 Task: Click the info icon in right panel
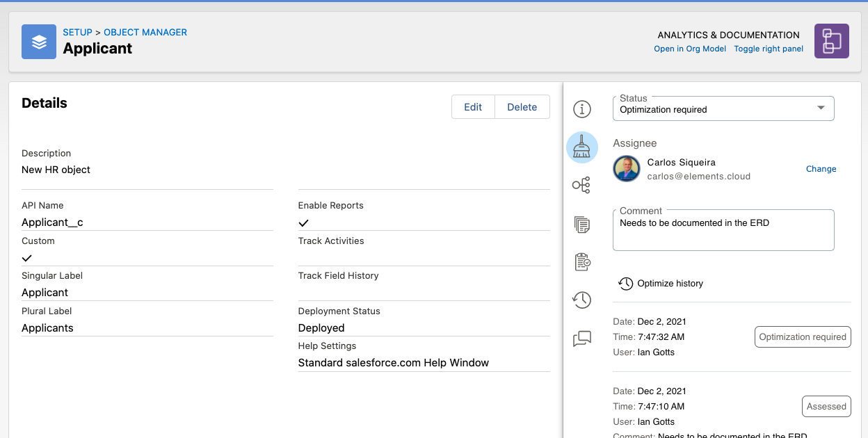click(x=581, y=109)
